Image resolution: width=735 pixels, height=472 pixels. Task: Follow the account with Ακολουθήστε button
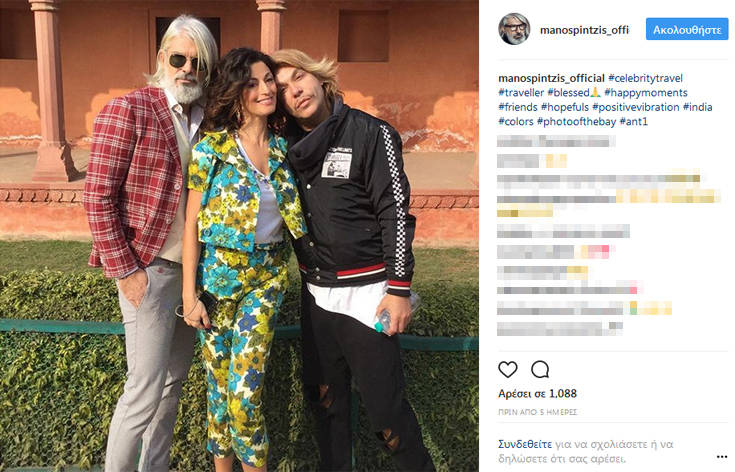pyautogui.click(x=687, y=30)
